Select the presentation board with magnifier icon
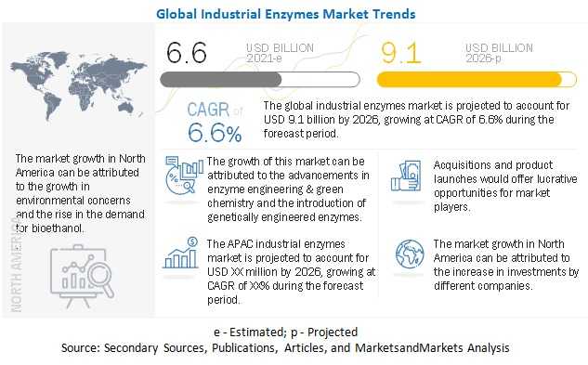 pos(82,276)
